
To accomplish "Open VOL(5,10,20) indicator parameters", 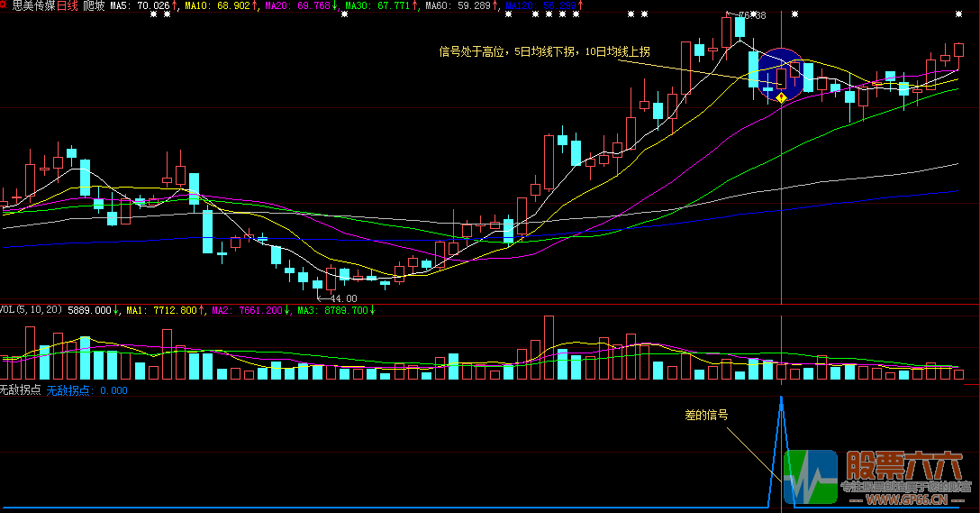I will click(x=32, y=310).
